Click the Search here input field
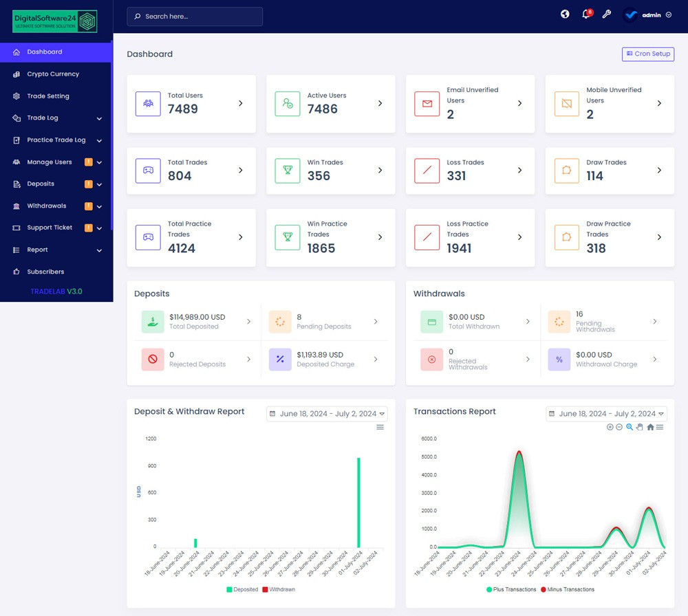 coord(195,16)
